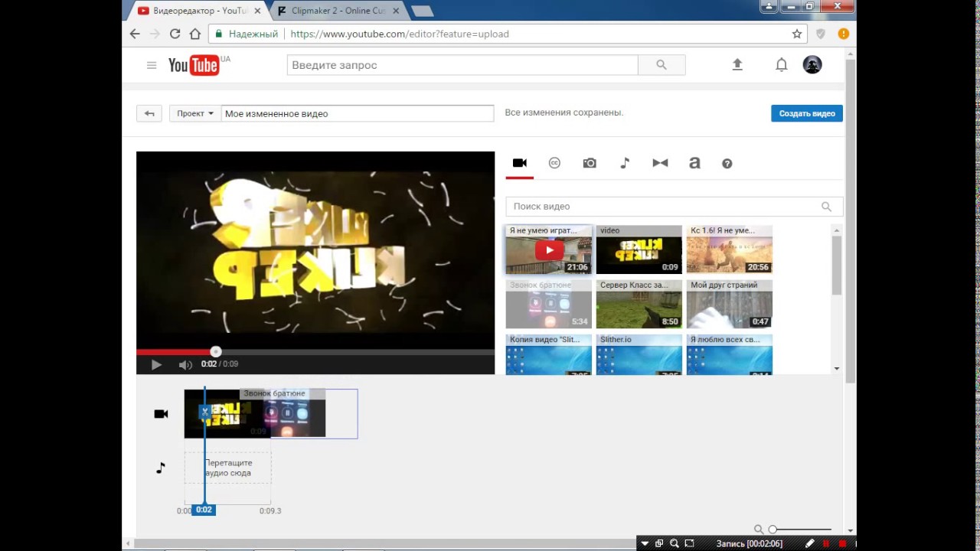Focus the Введите запрос search box

point(462,65)
